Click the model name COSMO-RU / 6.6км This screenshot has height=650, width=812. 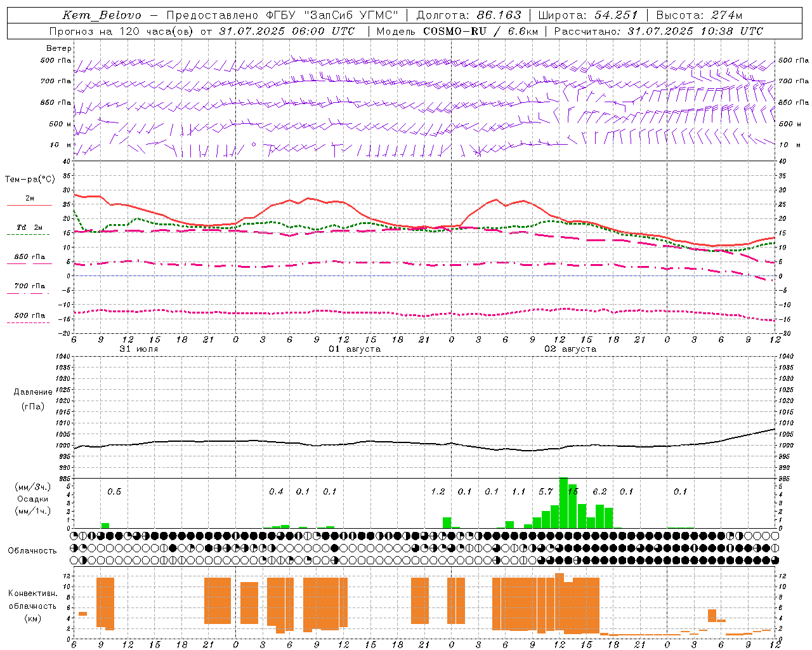tap(481, 31)
